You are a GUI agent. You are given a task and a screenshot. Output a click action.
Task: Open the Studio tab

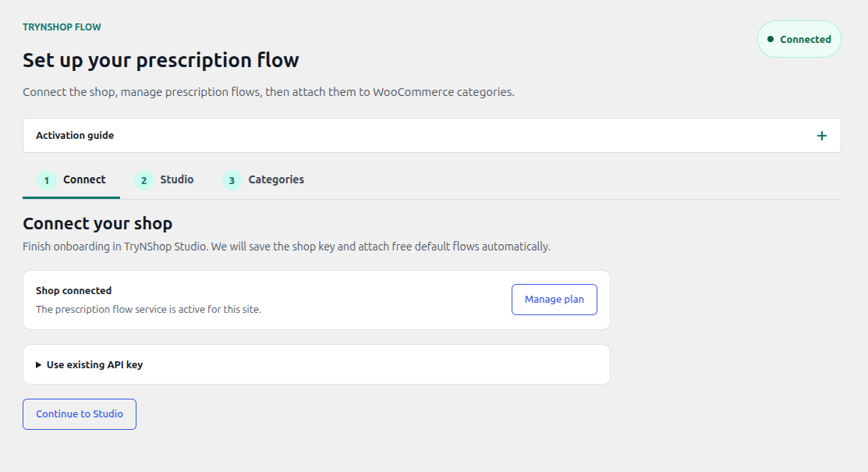(x=164, y=180)
